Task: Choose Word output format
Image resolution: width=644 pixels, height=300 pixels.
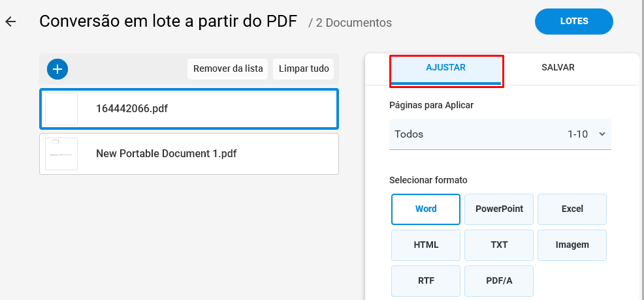Action: point(426,209)
